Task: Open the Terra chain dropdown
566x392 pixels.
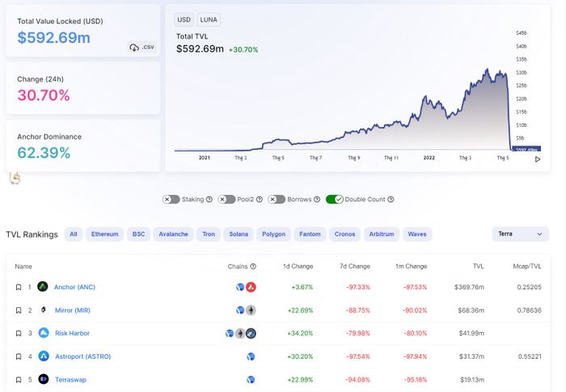Action: [x=520, y=234]
